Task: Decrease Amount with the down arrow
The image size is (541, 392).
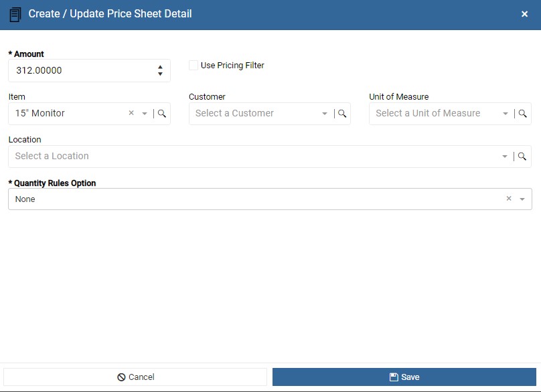Action: coord(160,74)
